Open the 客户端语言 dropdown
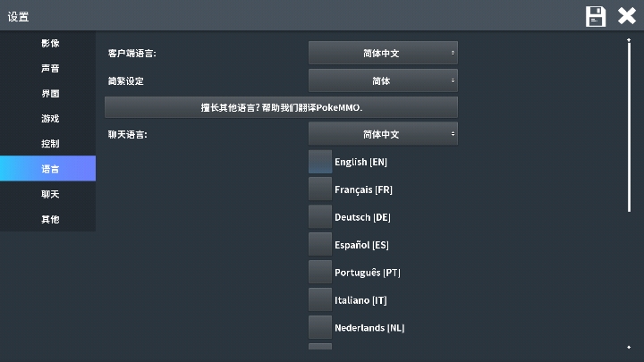Viewport: 644px width, 362px height. point(383,53)
